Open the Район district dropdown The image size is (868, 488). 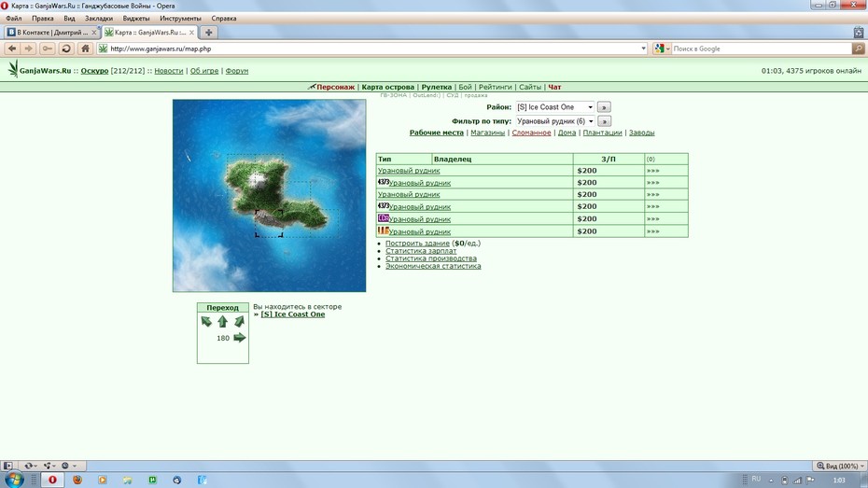(555, 106)
